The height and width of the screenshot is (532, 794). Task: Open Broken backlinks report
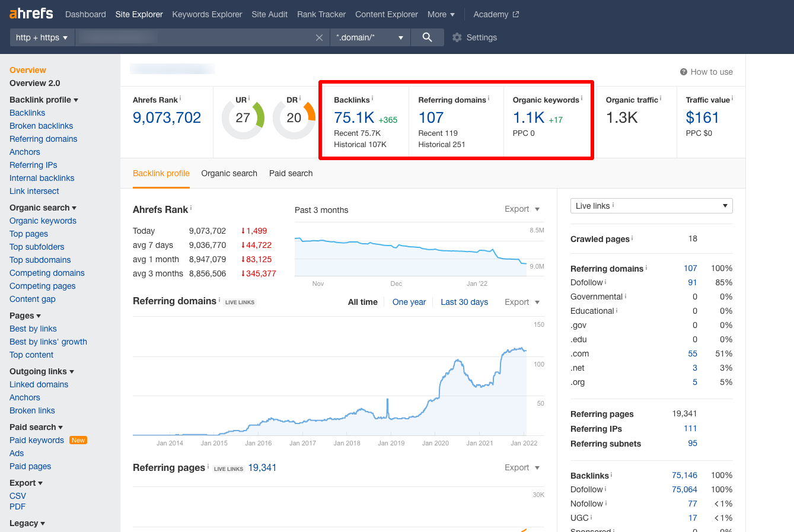click(42, 126)
